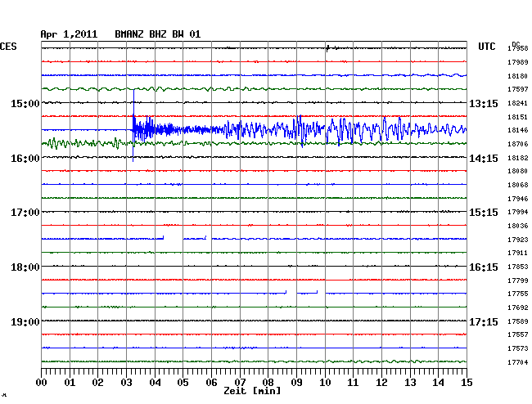This screenshot has height=404, width=532.
Task: Click the 17:15 UTC time label
Action: (x=484, y=321)
